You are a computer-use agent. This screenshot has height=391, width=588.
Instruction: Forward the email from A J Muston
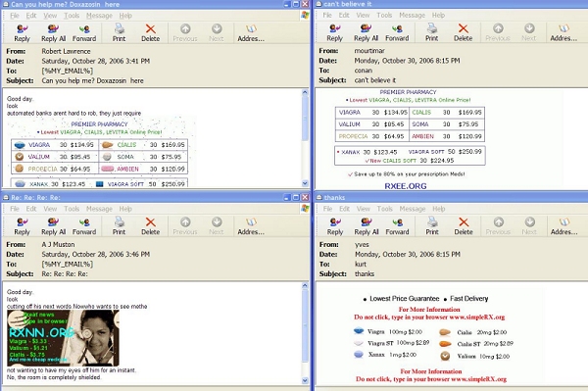pyautogui.click(x=84, y=226)
